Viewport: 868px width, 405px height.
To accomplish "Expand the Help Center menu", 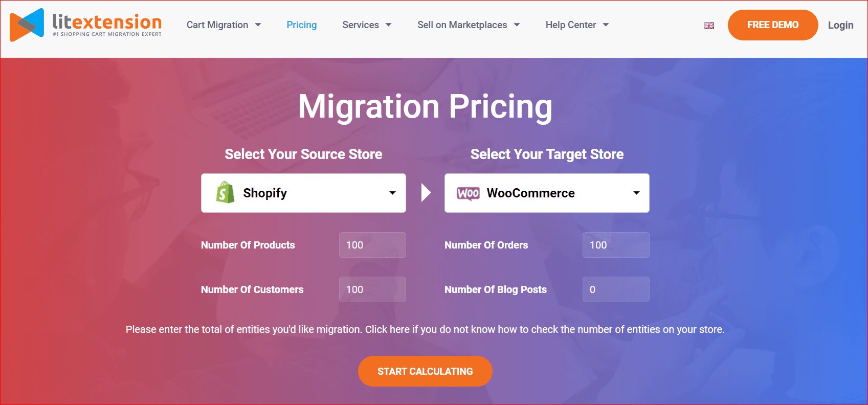I will [577, 25].
